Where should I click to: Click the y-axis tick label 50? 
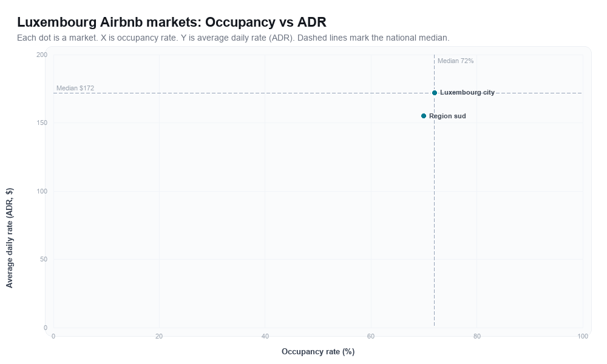coord(44,260)
